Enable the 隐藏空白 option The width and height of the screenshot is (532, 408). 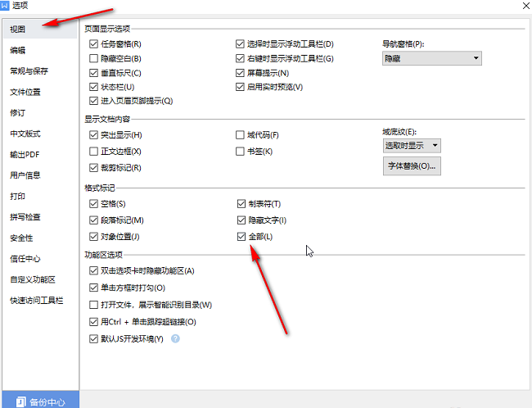tap(94, 58)
